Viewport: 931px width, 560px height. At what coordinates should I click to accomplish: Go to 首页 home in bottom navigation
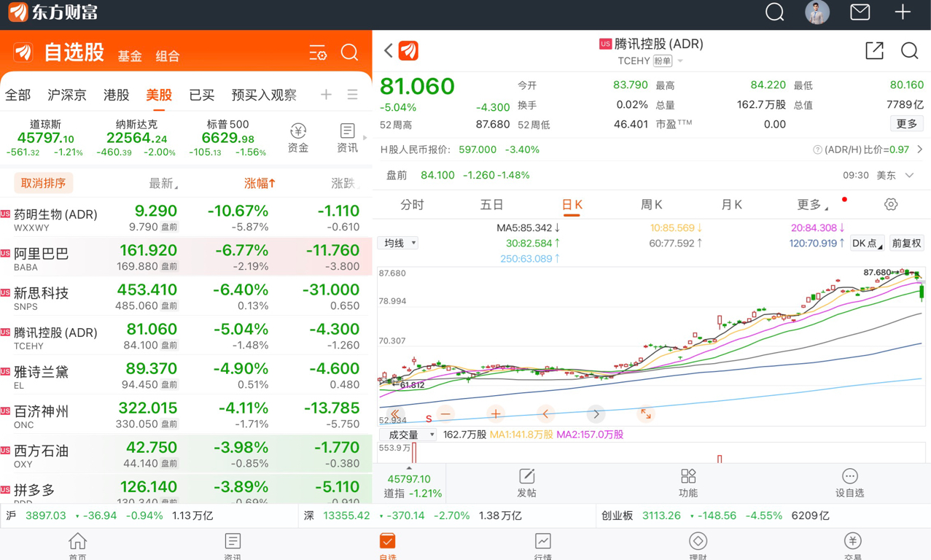pos(77,545)
